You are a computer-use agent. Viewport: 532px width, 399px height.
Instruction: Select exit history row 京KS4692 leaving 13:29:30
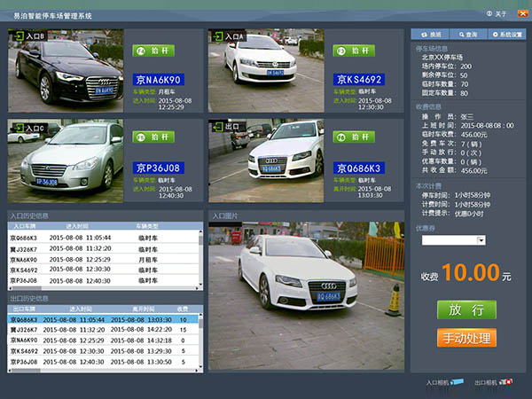(x=103, y=351)
